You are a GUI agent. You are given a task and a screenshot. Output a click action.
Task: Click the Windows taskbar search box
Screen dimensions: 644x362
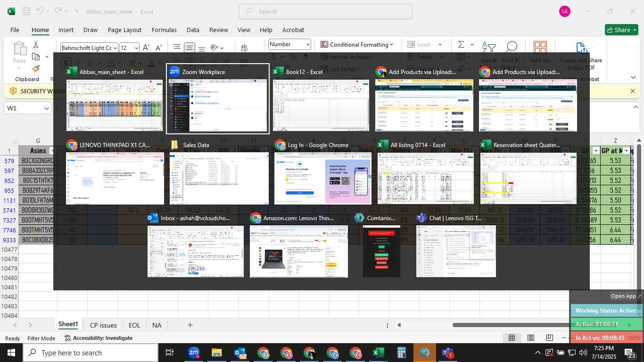click(91, 353)
